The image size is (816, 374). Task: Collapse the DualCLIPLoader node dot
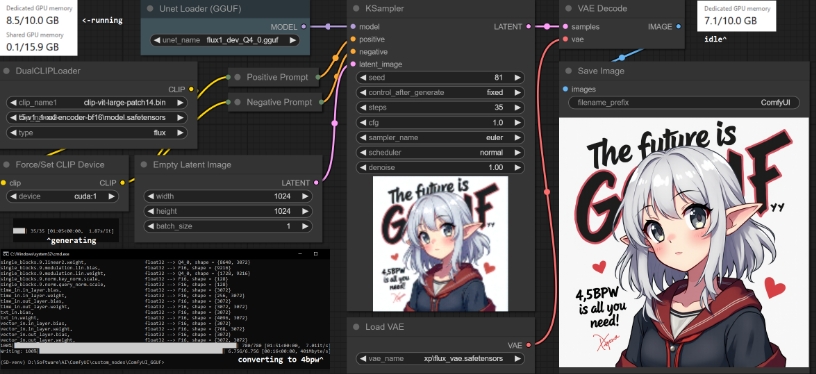coord(7,71)
